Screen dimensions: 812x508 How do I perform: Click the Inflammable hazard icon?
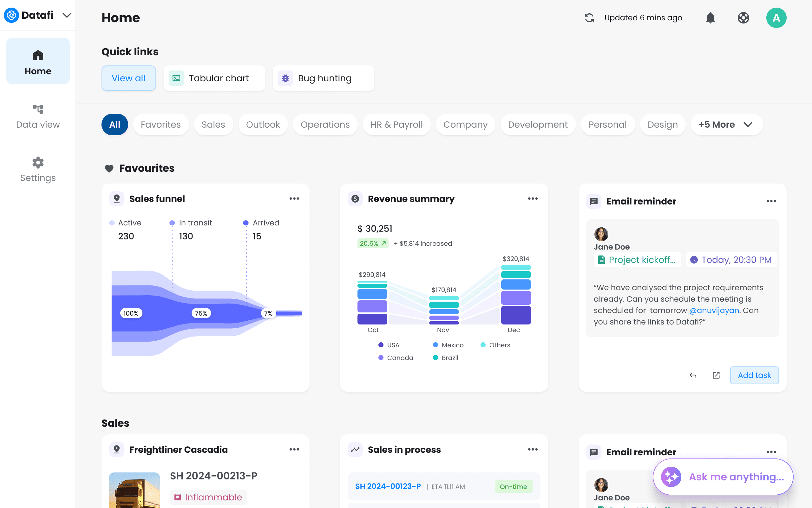[x=178, y=497]
